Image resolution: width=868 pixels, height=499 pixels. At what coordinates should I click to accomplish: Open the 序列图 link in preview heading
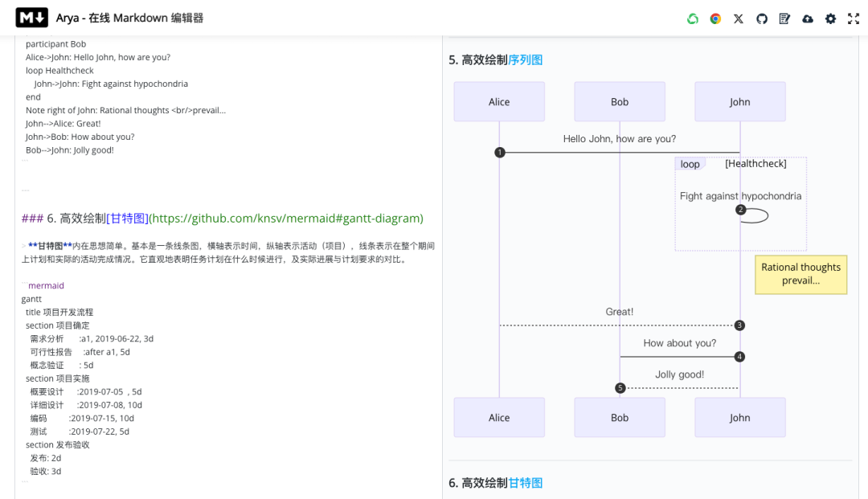526,59
